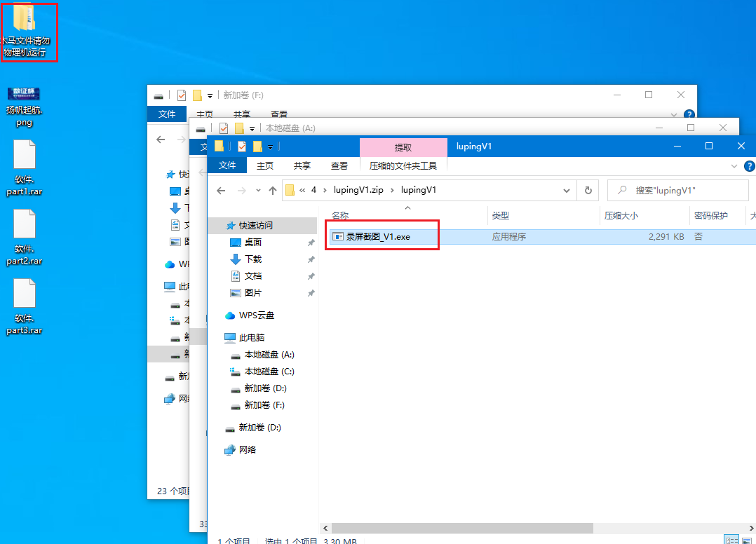Viewport: 756px width, 544px height.
Task: Expand the ribbon with the chevron
Action: 734,166
